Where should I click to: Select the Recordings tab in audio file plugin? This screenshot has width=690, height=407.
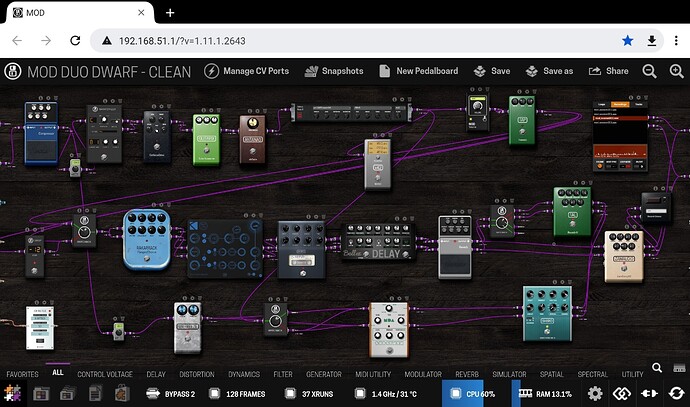click(620, 104)
